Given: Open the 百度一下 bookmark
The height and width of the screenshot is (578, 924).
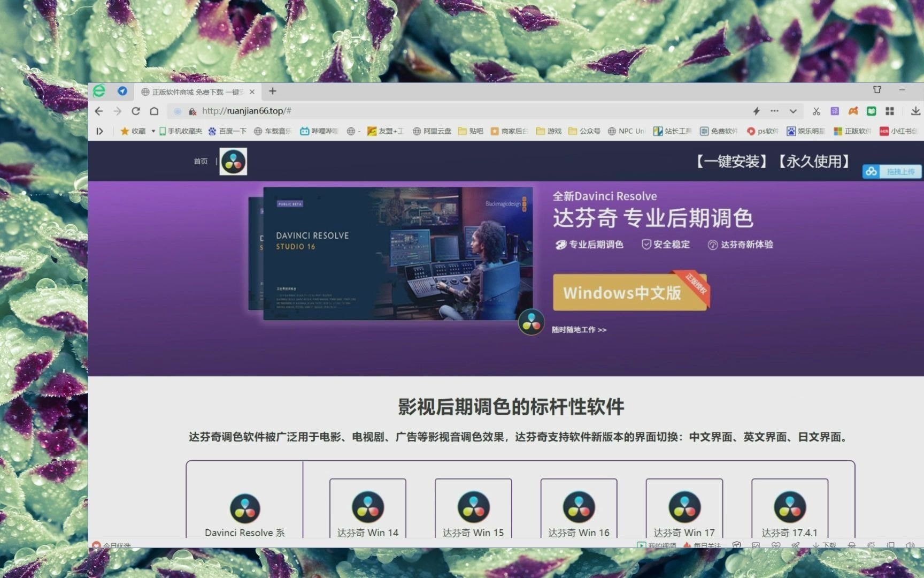Looking at the screenshot, I should [227, 131].
